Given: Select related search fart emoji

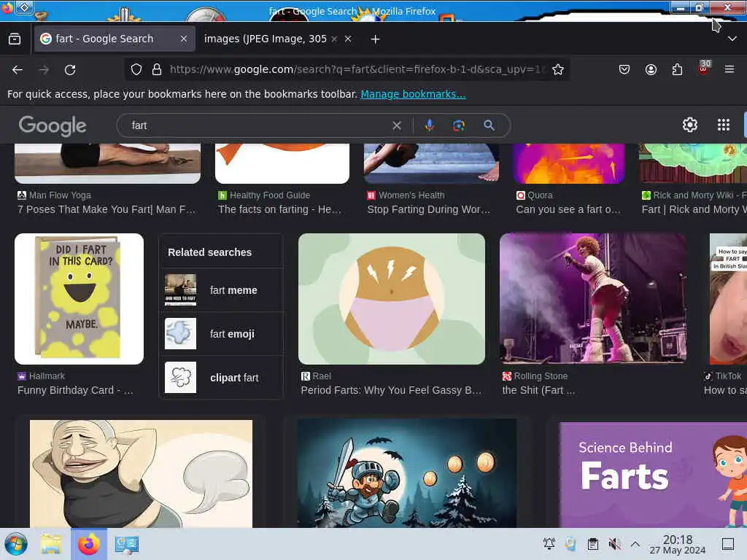Looking at the screenshot, I should pos(221,334).
